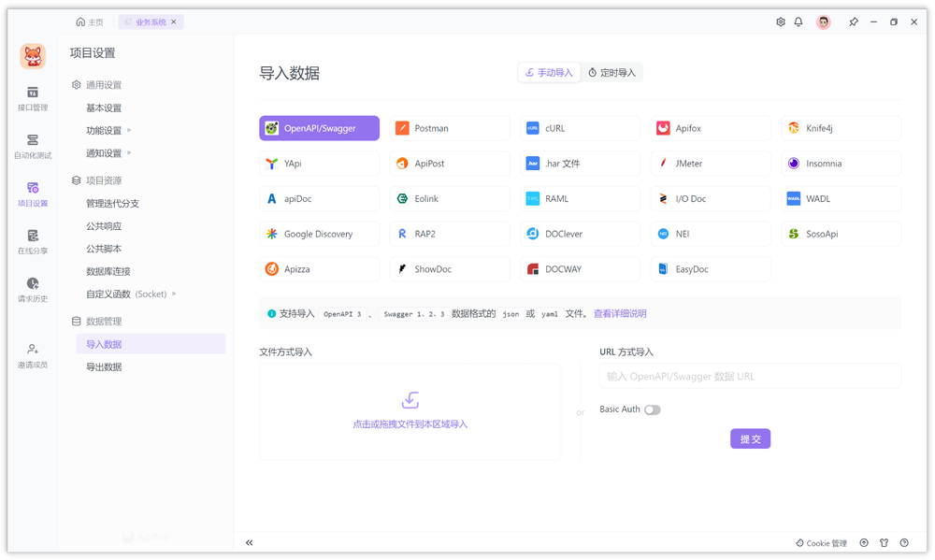935x560 pixels.
Task: Choose SosoApi import format
Action: coord(841,234)
